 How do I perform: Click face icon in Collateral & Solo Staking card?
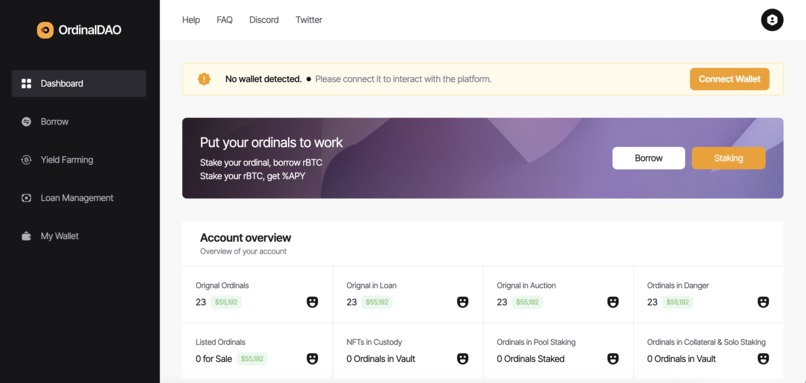pyautogui.click(x=763, y=359)
